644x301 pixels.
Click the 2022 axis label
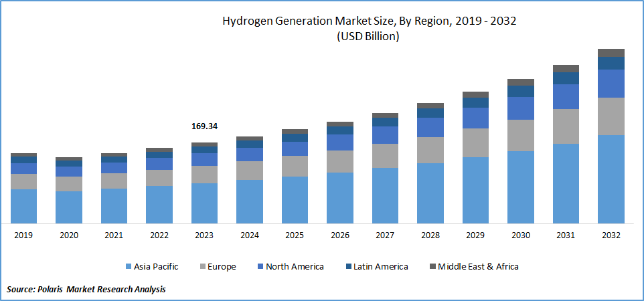159,235
